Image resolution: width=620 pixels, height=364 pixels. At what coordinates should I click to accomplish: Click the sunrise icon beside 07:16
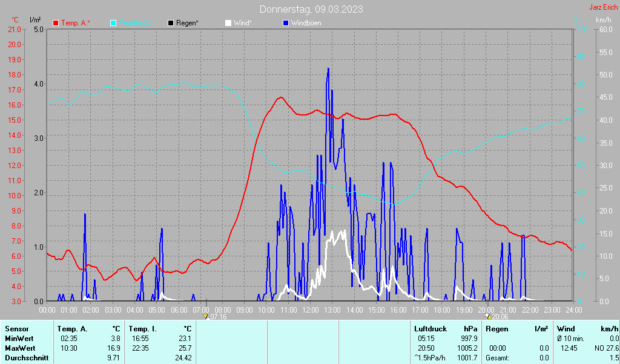[206, 317]
